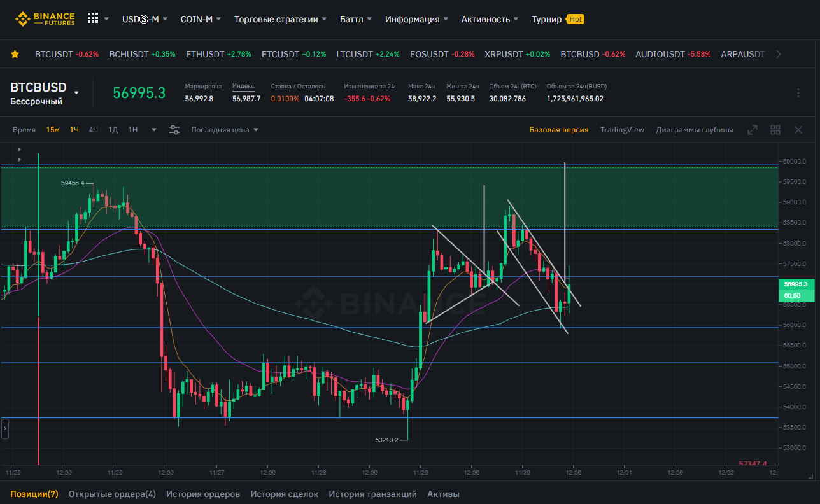Click the 60000.0 price axis label
This screenshot has width=820, height=504.
pos(795,162)
